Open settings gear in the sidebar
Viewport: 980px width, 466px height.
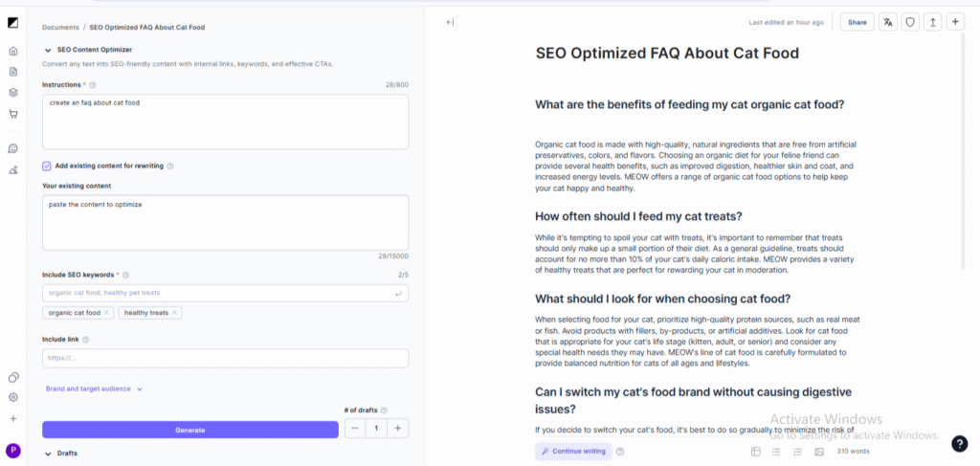click(x=13, y=397)
